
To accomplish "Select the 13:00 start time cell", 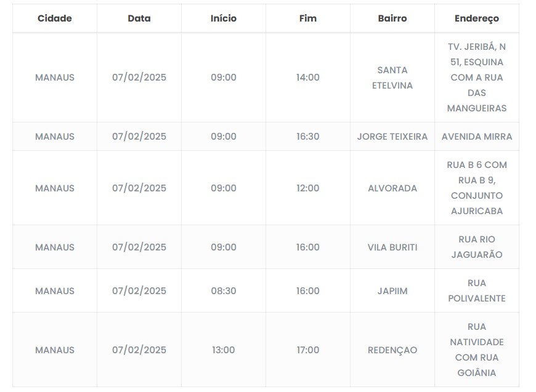I will click(x=224, y=350).
